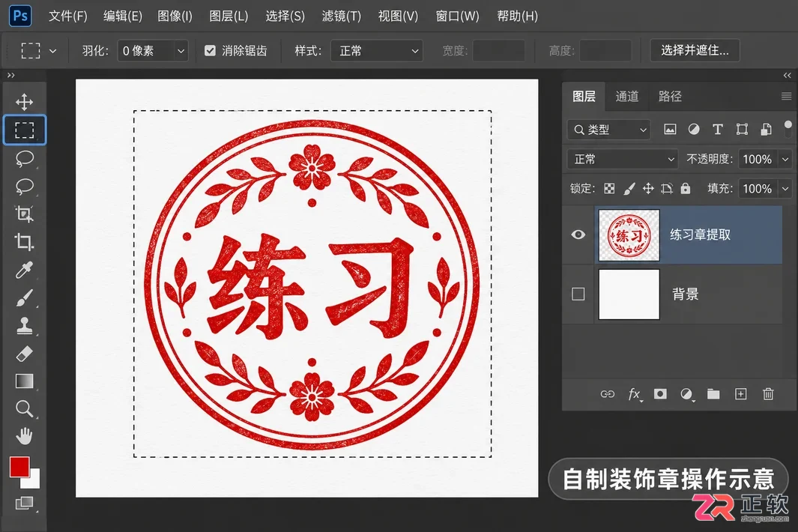Open the 图层(L) menu
The width and height of the screenshot is (798, 532).
(229, 16)
